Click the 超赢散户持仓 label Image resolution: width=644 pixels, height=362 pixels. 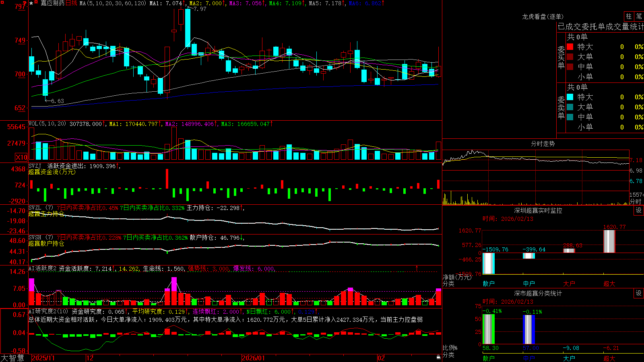[x=46, y=243]
